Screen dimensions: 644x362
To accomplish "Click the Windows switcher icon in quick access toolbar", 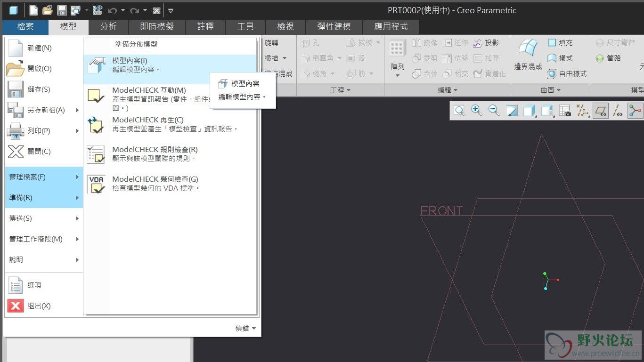I will pyautogui.click(x=75, y=10).
